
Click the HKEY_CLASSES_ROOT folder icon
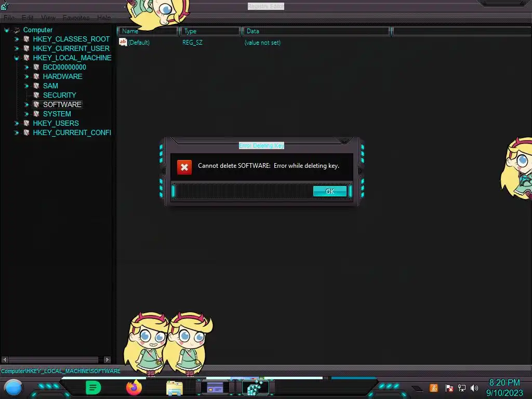(26, 39)
